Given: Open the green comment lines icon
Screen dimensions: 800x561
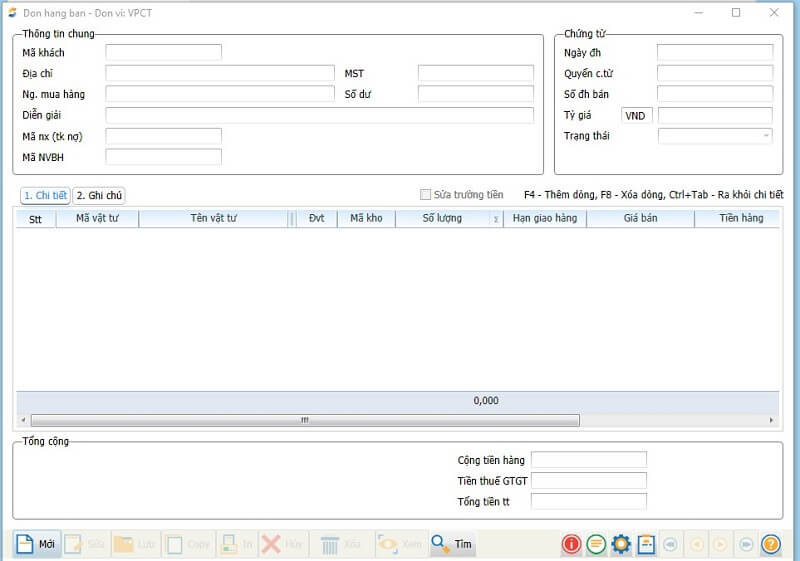Looking at the screenshot, I should pyautogui.click(x=596, y=544).
